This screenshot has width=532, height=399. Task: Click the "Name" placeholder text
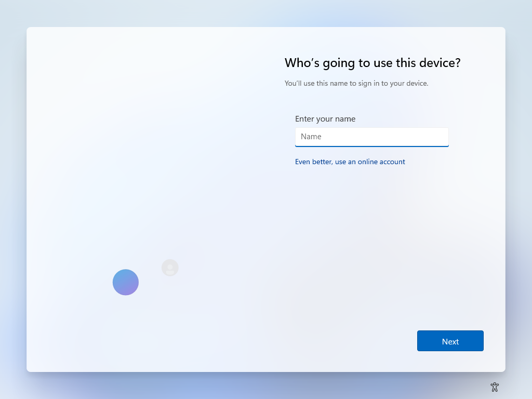pos(311,137)
